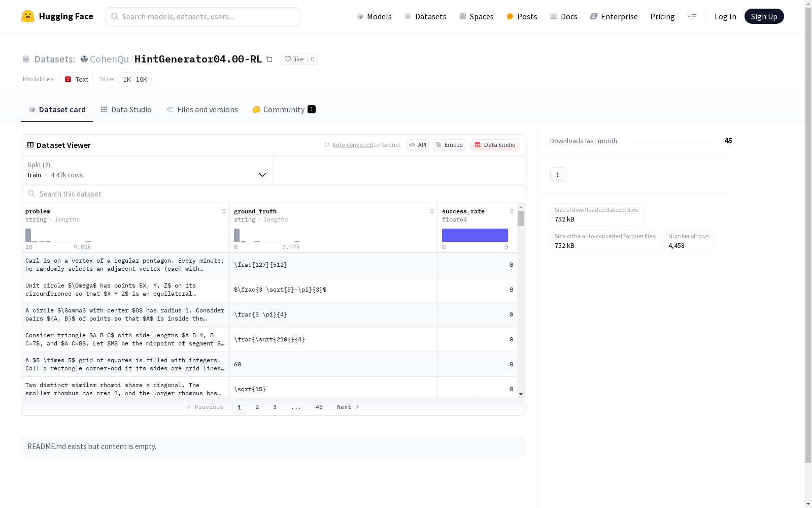Go to page 3 of dataset
The image size is (812, 508).
(x=275, y=407)
